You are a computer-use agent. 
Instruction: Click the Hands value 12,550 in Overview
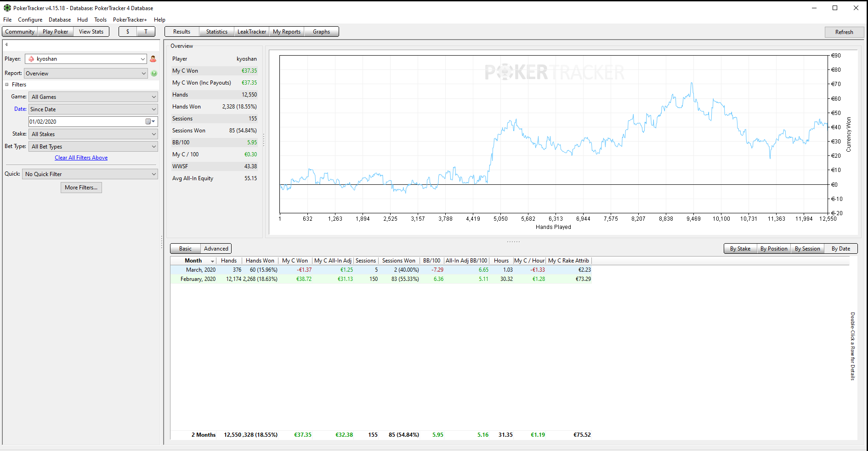point(250,95)
